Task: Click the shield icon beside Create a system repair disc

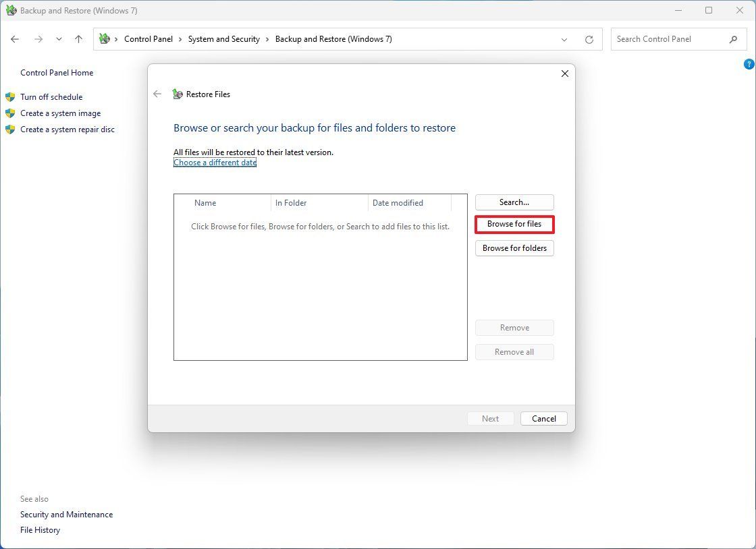Action: point(9,129)
